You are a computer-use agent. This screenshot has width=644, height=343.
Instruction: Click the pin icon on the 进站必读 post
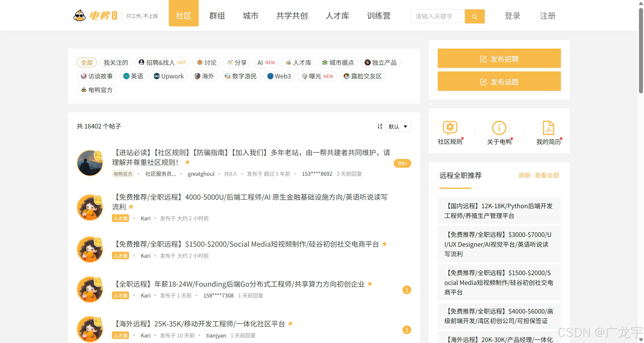187,162
